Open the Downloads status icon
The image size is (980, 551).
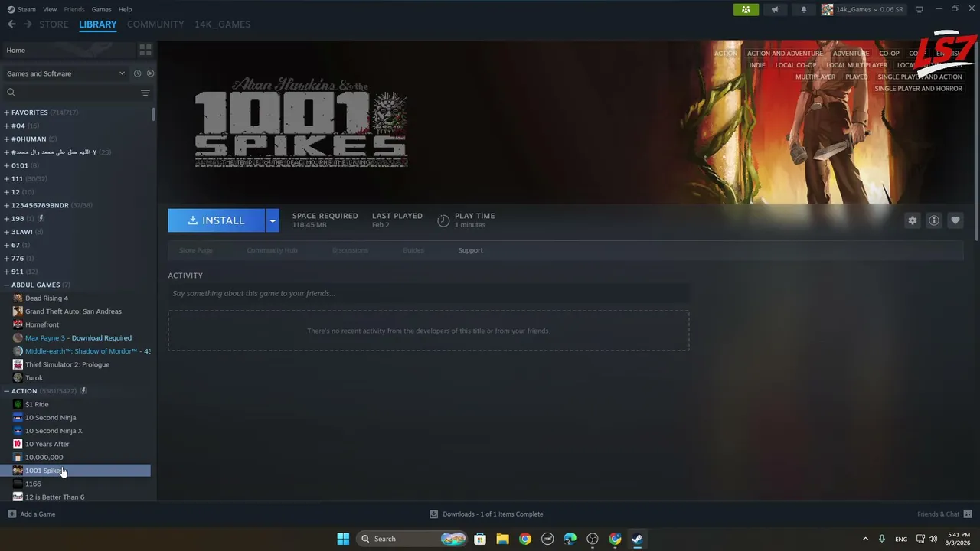pos(434,514)
